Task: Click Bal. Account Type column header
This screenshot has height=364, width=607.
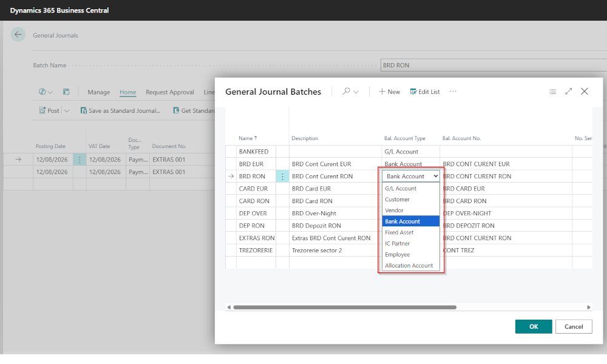Action: tap(404, 138)
